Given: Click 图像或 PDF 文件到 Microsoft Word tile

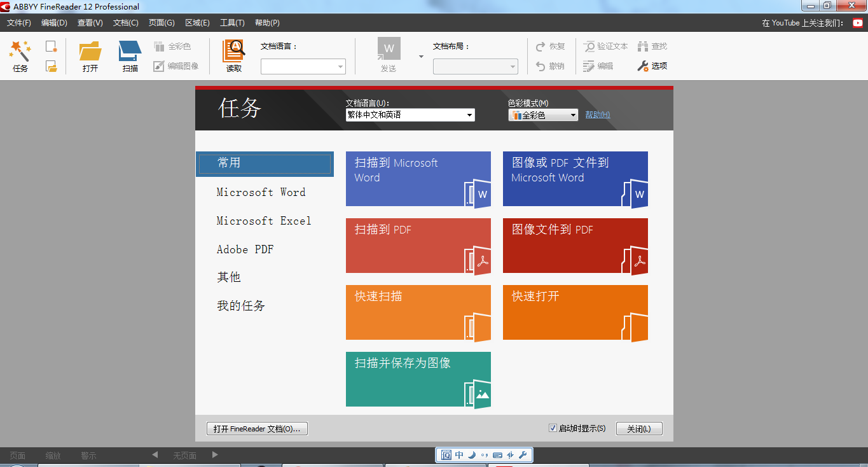Looking at the screenshot, I should coord(575,179).
